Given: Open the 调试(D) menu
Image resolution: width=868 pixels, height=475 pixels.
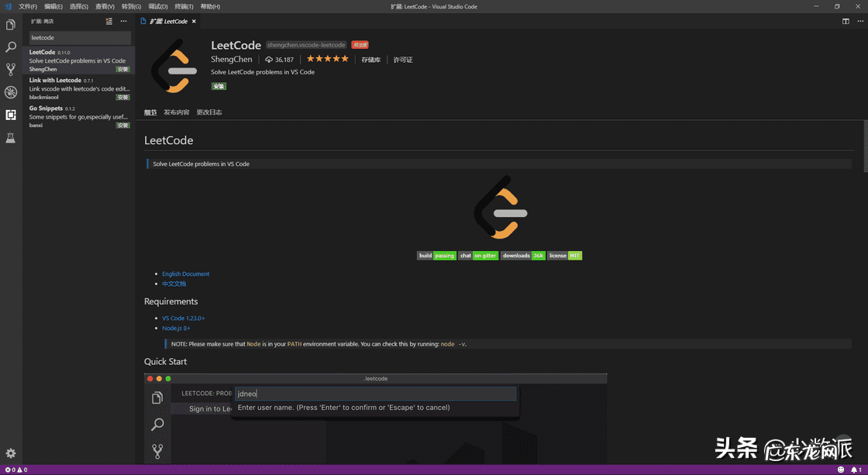Looking at the screenshot, I should pyautogui.click(x=158, y=6).
